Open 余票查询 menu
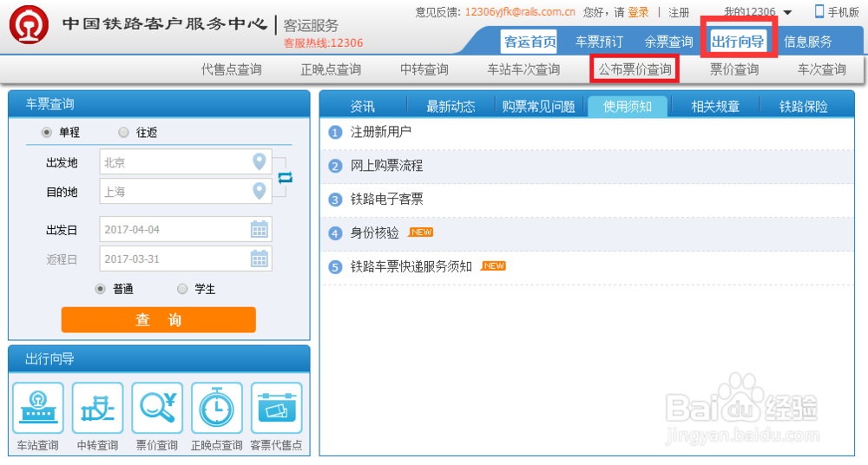The height and width of the screenshot is (465, 868). 668,42
